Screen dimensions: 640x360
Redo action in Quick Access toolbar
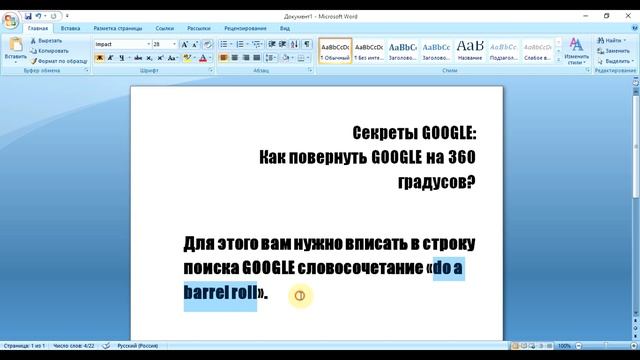(53, 16)
